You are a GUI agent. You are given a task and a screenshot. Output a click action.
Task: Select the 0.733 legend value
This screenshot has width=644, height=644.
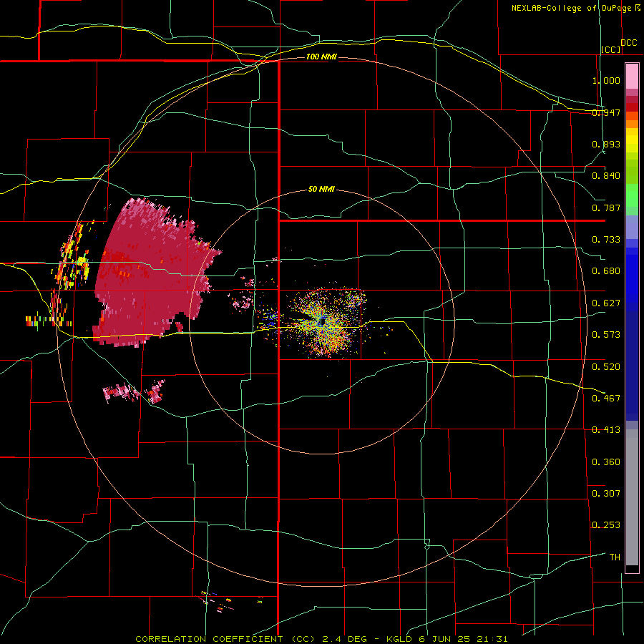pyautogui.click(x=606, y=240)
